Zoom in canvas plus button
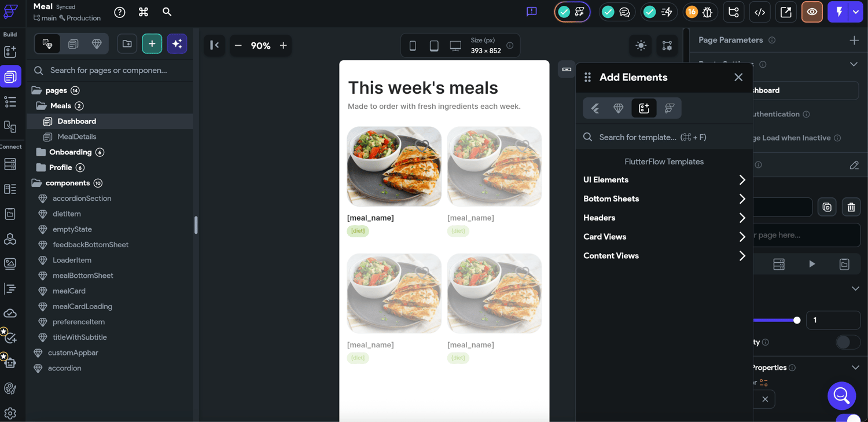868x422 pixels. [x=284, y=46]
